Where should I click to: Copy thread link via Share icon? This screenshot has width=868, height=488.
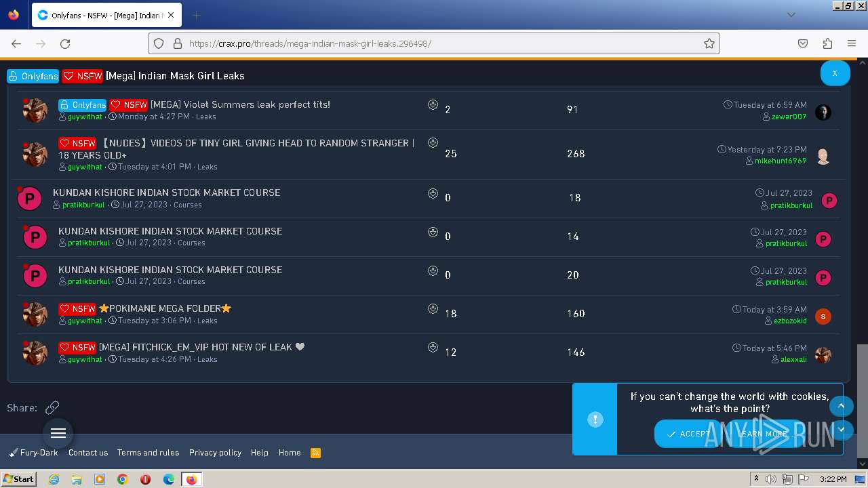[x=52, y=407]
